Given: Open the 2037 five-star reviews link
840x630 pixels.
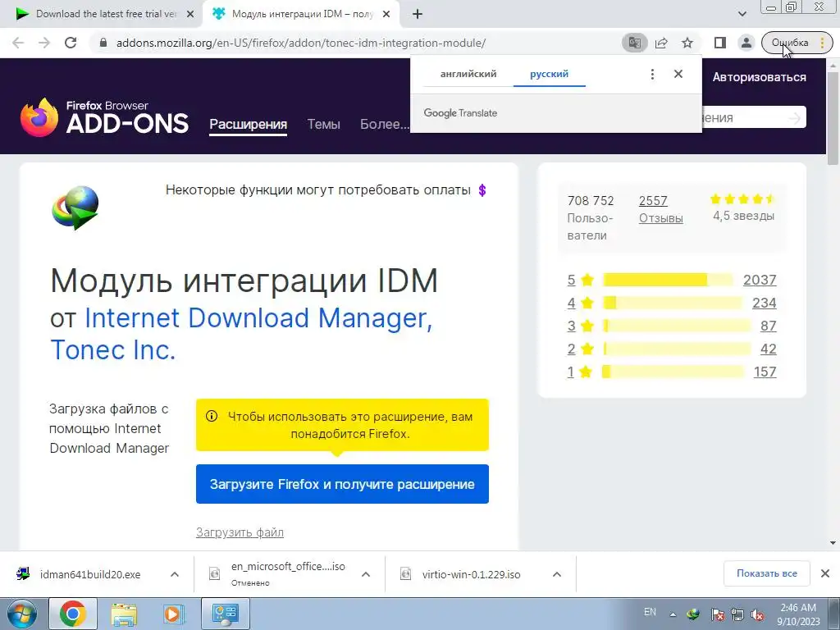Looking at the screenshot, I should (760, 280).
